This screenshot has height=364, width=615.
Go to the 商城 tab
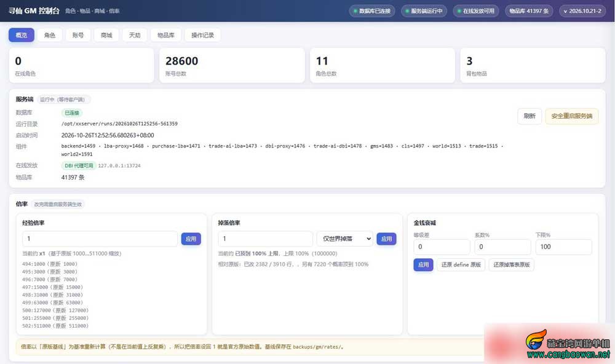click(106, 35)
